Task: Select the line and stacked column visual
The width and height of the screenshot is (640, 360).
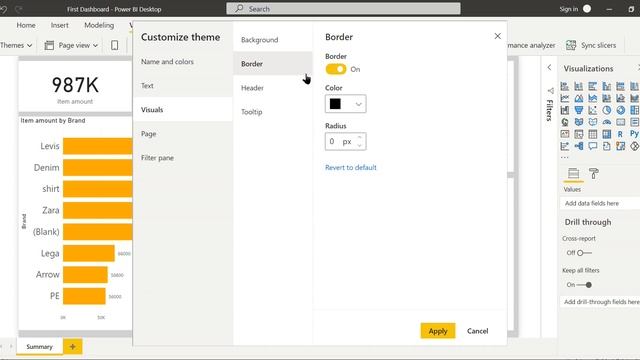Action: [x=607, y=98]
